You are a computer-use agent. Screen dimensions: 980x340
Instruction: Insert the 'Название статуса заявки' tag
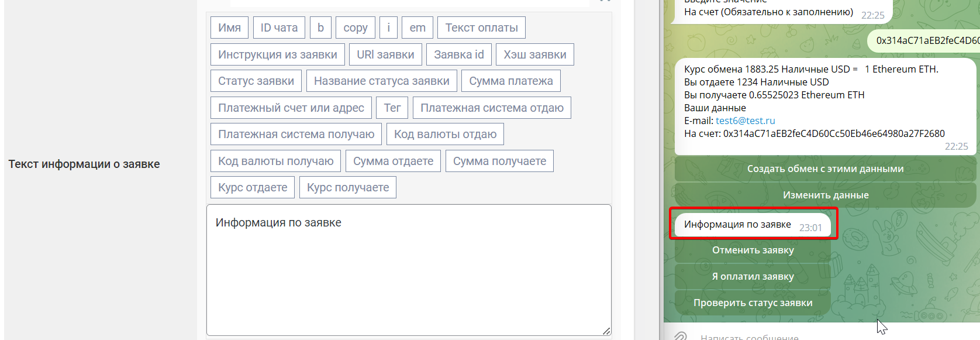point(381,81)
